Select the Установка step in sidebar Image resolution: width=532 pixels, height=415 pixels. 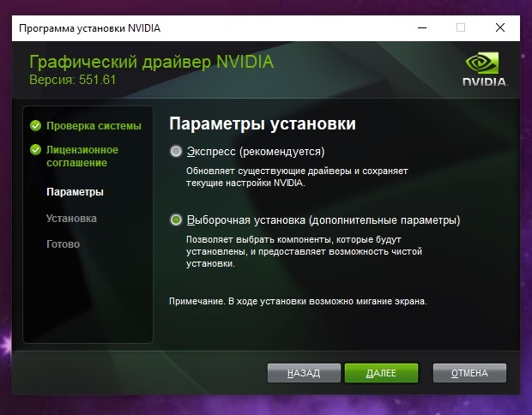click(71, 219)
